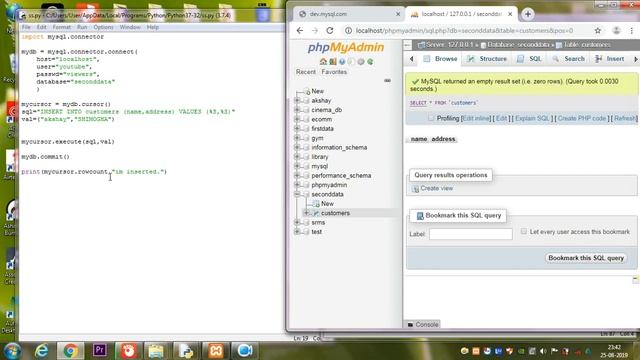Click volume icon in system tray
This screenshot has height=360, width=640.
coord(543,351)
